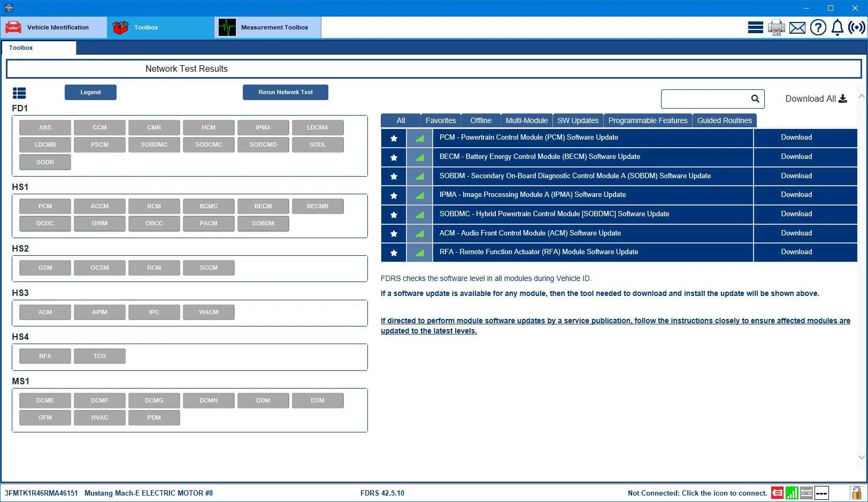Viewport: 868px width, 502px height.
Task: Toggle favorite star for SOBDMC Software Update
Action: [x=394, y=215]
